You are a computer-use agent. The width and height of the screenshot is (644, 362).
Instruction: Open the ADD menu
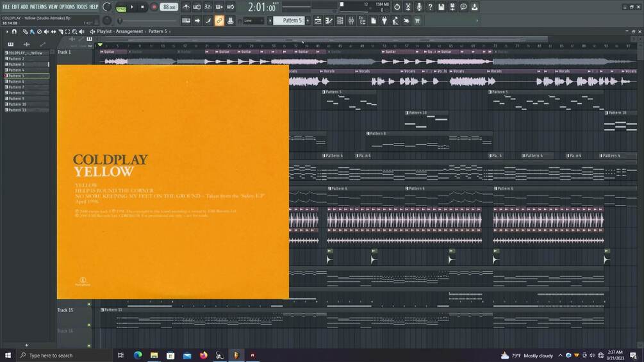coord(24,7)
